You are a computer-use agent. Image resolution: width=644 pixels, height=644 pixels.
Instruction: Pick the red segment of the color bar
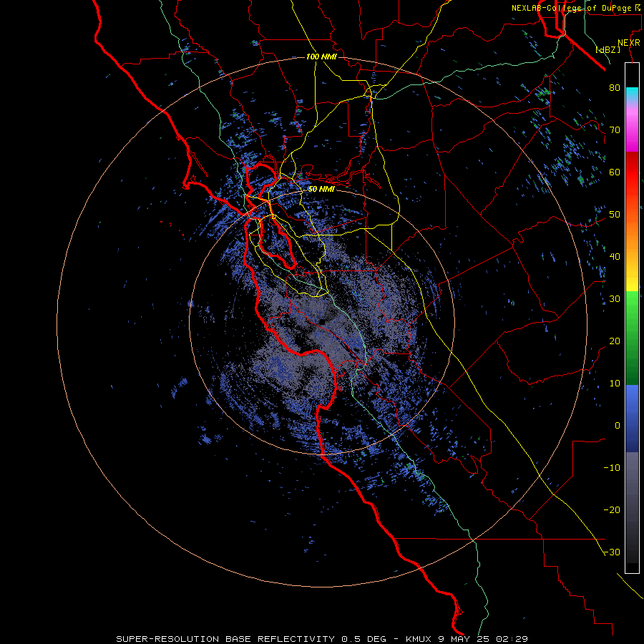(632, 172)
